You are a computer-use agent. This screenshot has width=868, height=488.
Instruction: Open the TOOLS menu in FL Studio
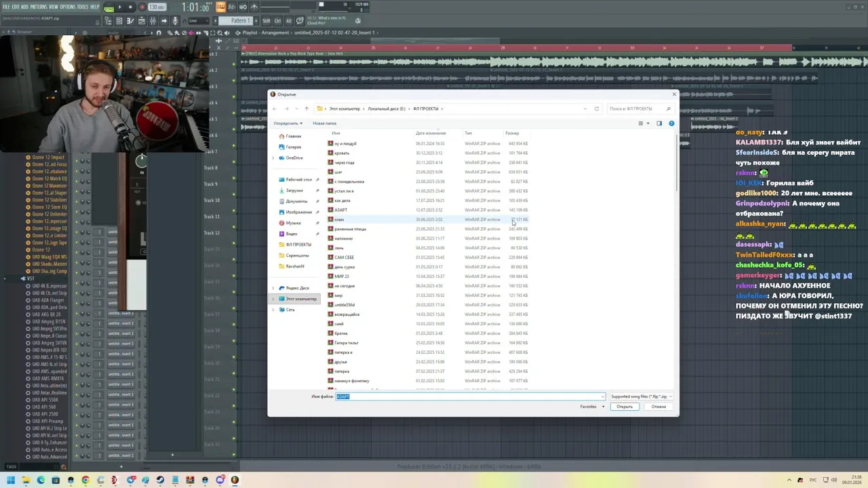click(x=83, y=7)
